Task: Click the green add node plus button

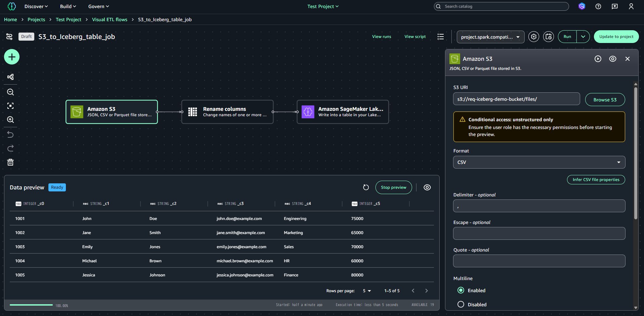Action: (x=12, y=57)
